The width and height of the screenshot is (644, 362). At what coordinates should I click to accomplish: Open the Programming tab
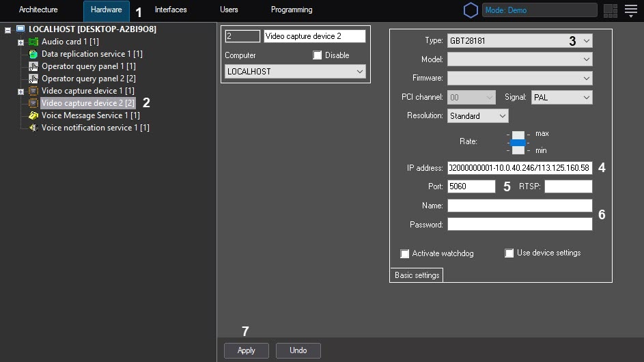pos(292,10)
